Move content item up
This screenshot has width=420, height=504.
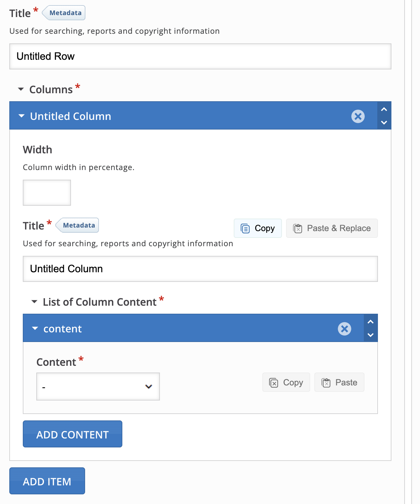(371, 322)
